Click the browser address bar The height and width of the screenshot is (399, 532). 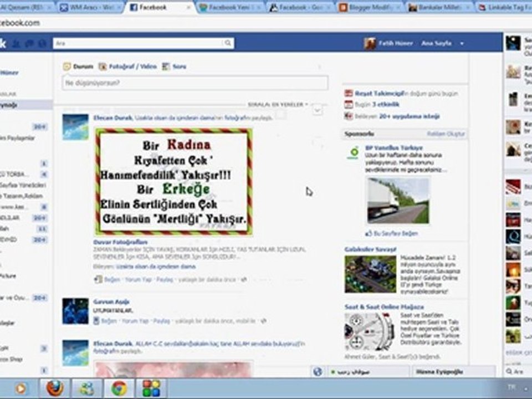tap(266, 23)
